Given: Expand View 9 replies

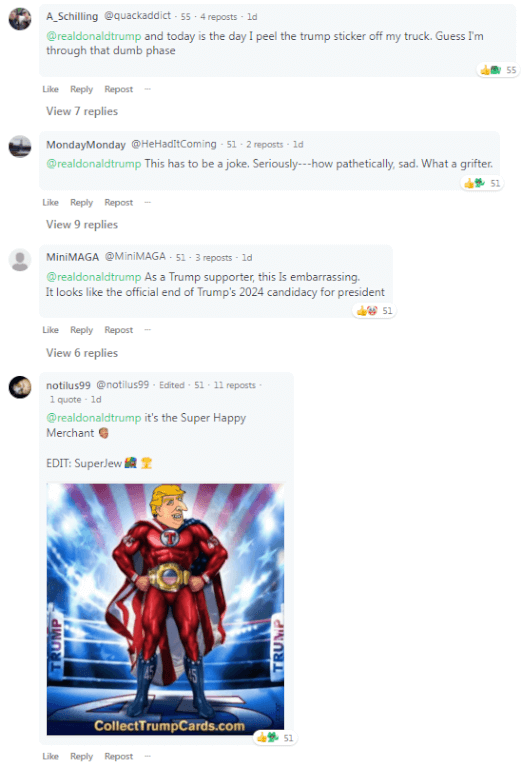Looking at the screenshot, I should click(82, 224).
